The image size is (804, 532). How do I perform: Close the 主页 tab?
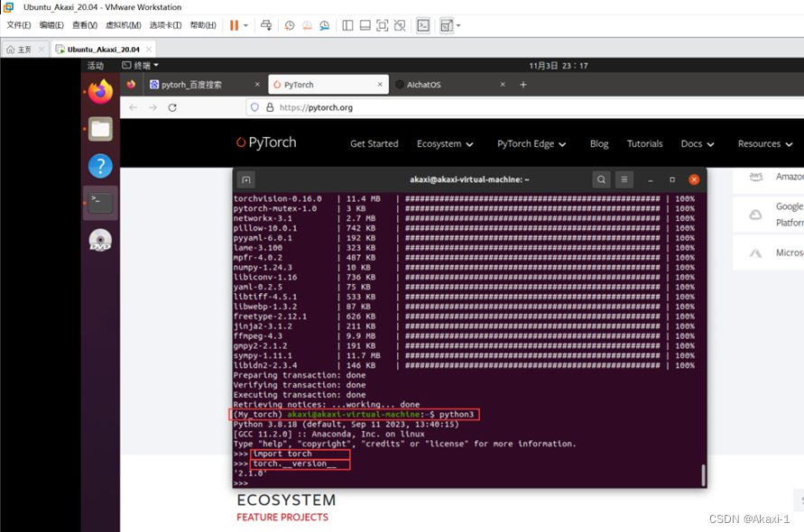[x=42, y=50]
